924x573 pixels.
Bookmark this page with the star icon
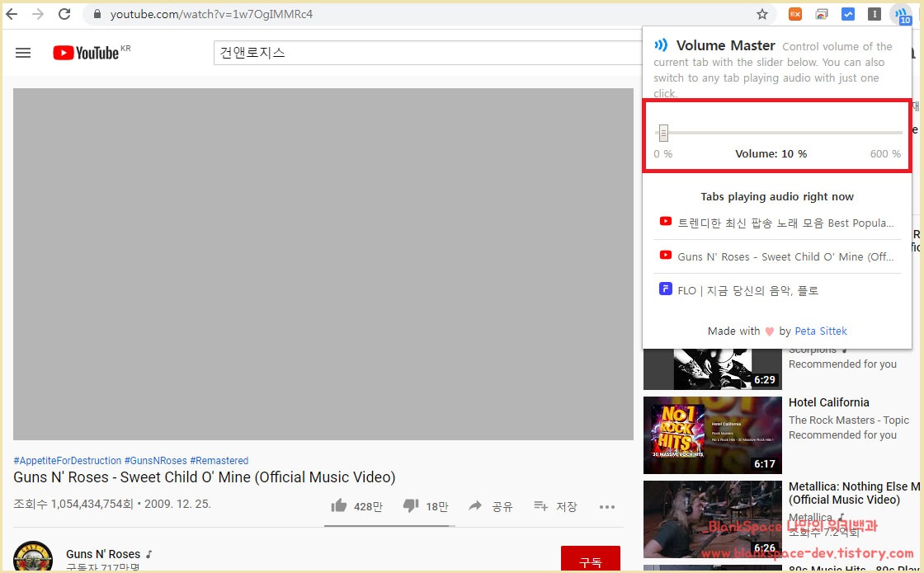(762, 14)
